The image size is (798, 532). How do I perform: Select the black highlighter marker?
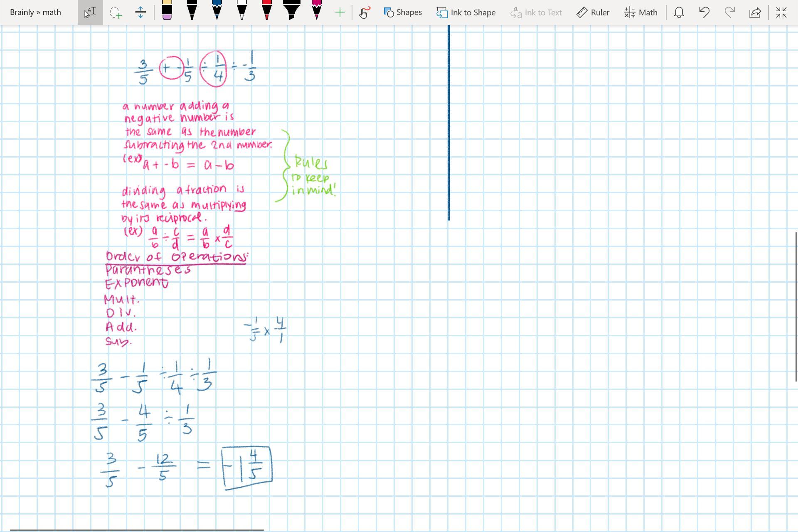pos(292,11)
